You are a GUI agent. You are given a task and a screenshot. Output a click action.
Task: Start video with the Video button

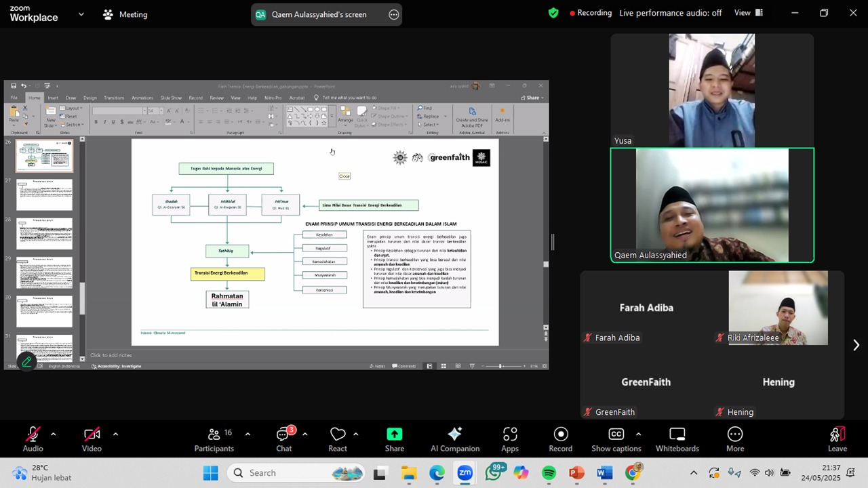tap(92, 439)
